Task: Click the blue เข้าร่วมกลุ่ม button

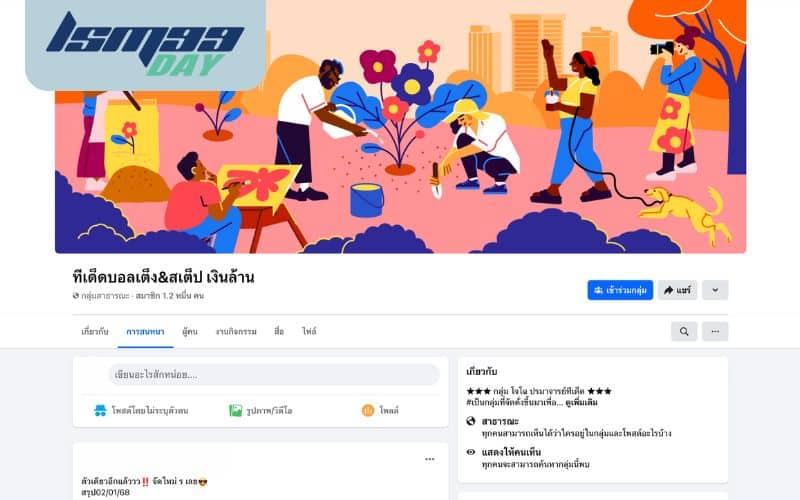Action: 620,290
